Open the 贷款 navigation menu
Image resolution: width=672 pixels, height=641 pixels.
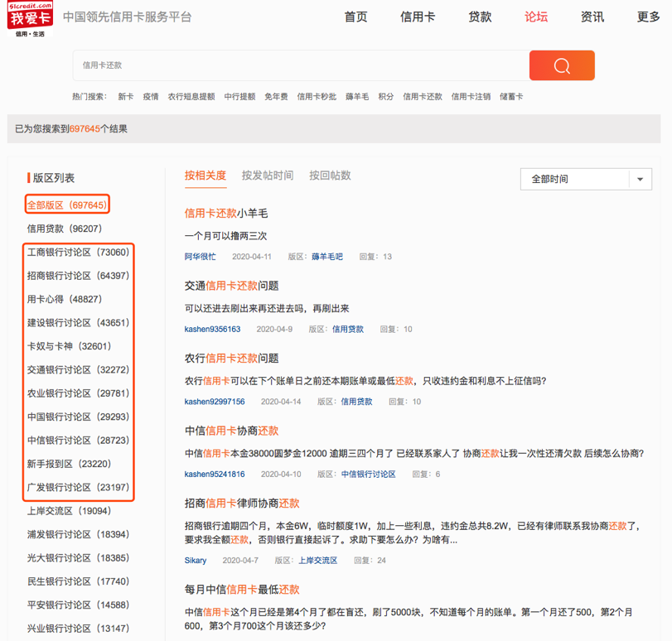pos(480,17)
